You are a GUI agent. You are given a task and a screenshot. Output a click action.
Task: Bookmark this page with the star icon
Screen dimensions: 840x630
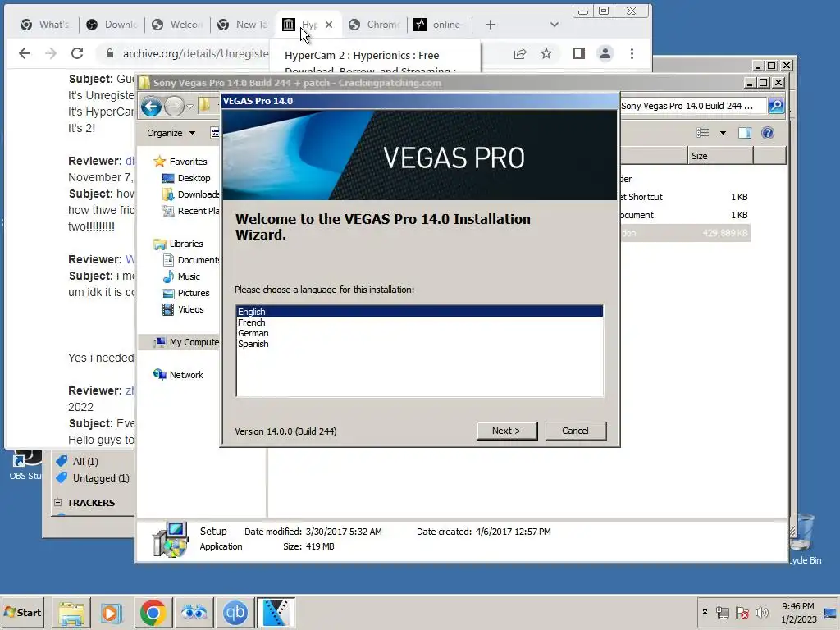click(x=546, y=53)
